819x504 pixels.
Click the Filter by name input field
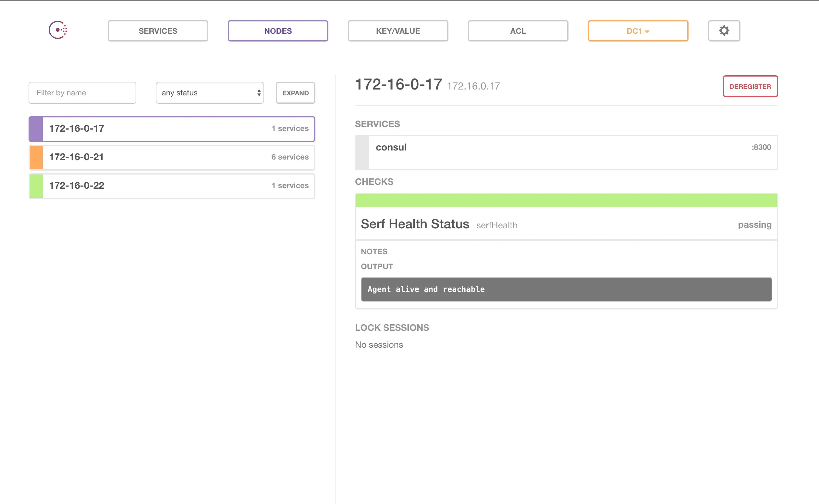[82, 93]
